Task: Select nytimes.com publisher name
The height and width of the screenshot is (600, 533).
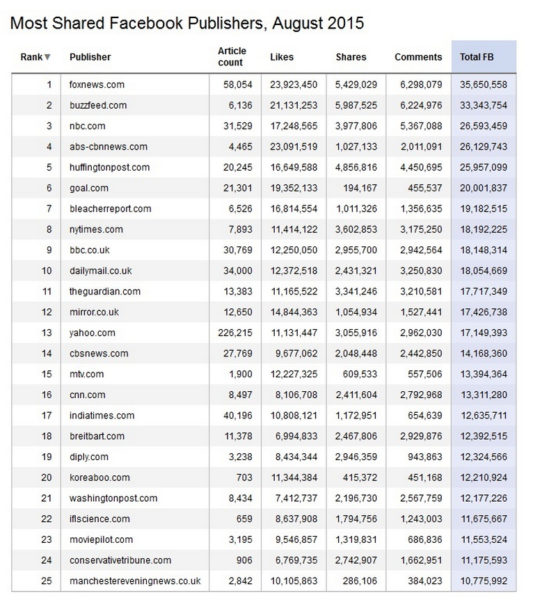Action: (96, 229)
